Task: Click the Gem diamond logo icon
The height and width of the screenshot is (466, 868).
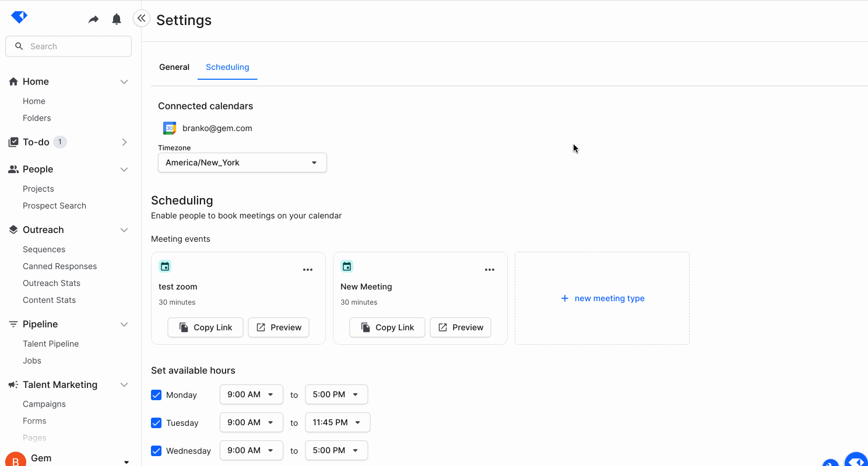Action: tap(19, 17)
